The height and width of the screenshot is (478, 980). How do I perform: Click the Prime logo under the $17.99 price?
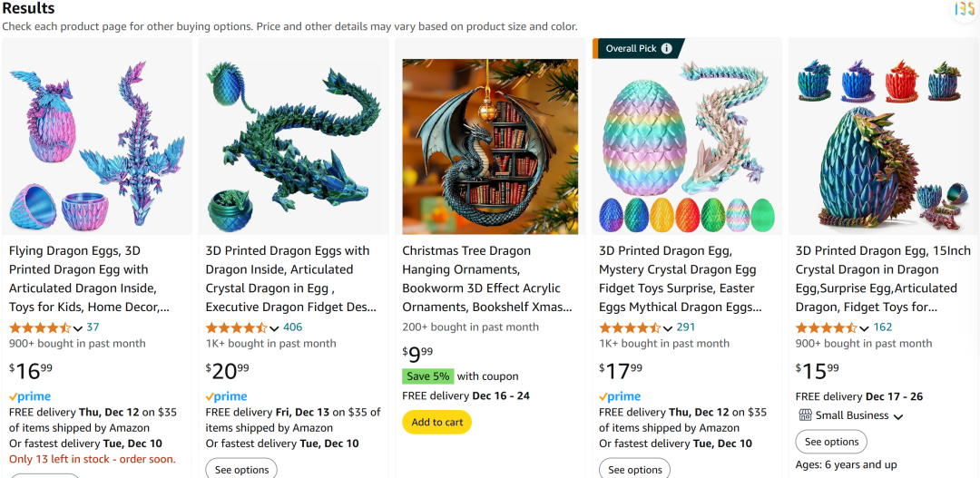coord(620,396)
